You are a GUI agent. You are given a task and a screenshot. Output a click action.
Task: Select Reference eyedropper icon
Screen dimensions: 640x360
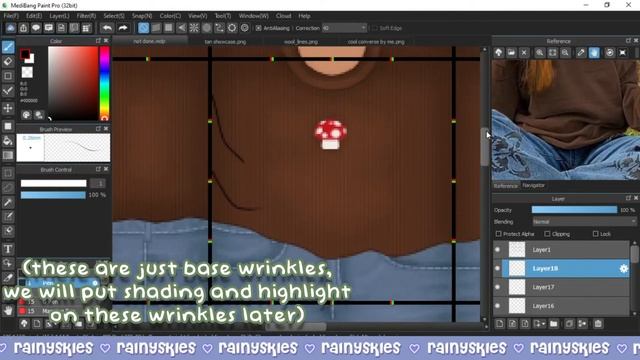[581, 53]
